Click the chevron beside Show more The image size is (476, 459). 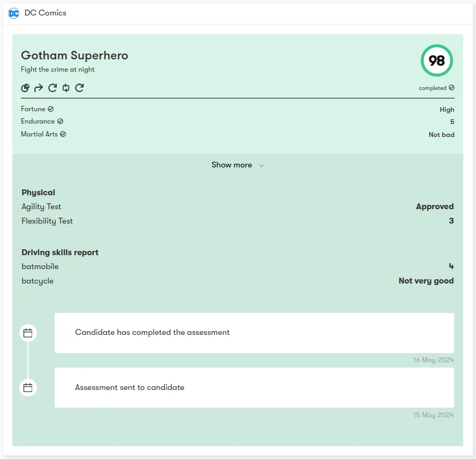click(x=261, y=166)
